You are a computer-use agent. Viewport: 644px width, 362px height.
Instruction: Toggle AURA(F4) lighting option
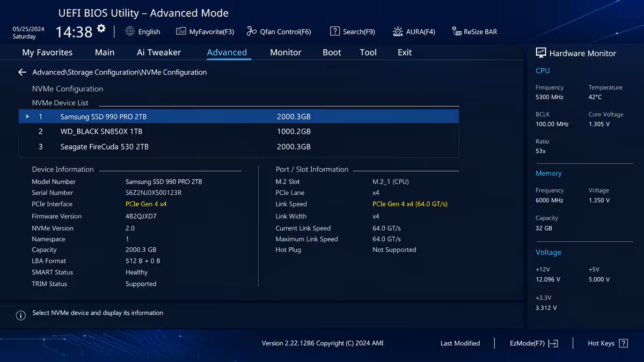(420, 32)
